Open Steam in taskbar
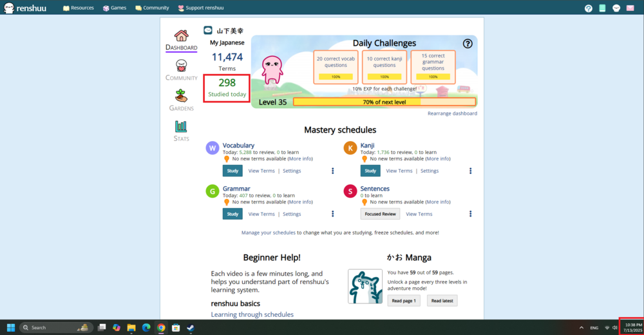Screen dimensions: 644x335 191,328
